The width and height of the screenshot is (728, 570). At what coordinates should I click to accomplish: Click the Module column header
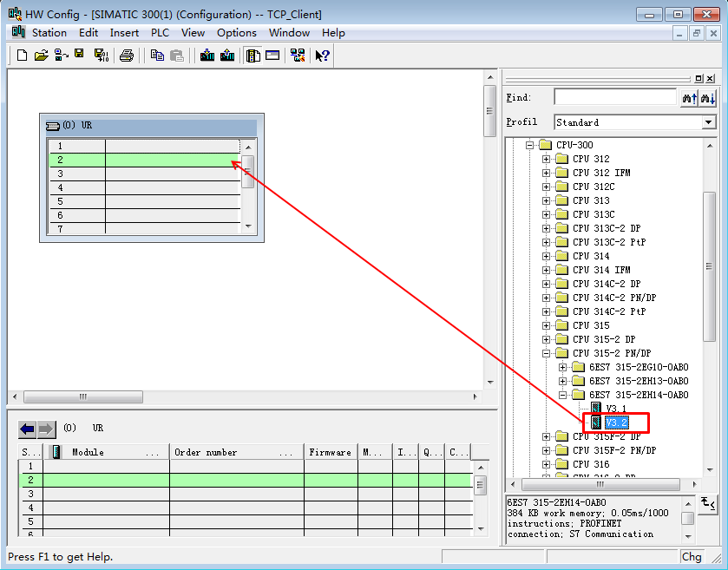pyautogui.click(x=108, y=452)
